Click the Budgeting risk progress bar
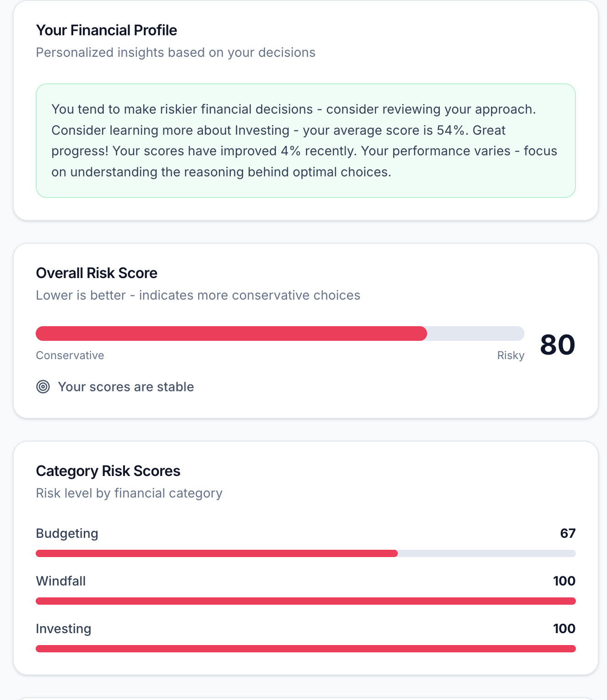 click(305, 553)
